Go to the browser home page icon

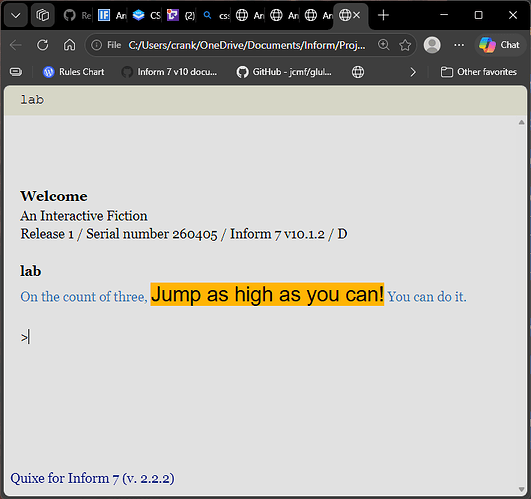pyautogui.click(x=69, y=45)
